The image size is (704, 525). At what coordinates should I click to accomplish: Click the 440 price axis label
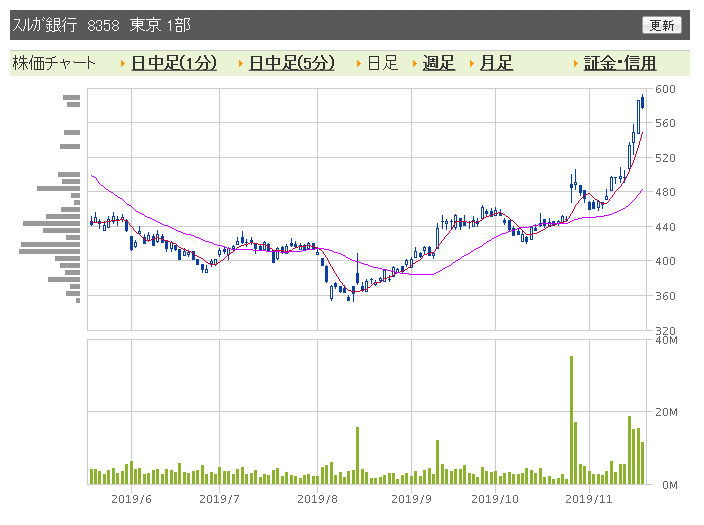point(665,227)
